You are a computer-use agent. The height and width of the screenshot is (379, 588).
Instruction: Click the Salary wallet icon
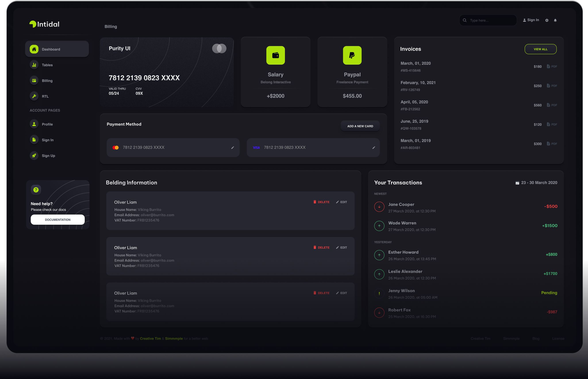click(276, 55)
